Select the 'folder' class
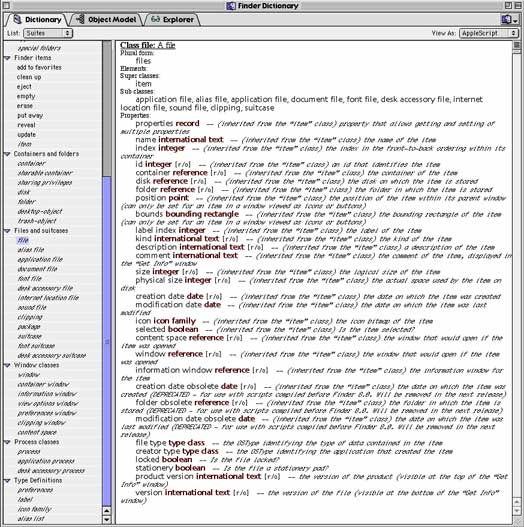The width and height of the screenshot is (524, 527). point(26,202)
